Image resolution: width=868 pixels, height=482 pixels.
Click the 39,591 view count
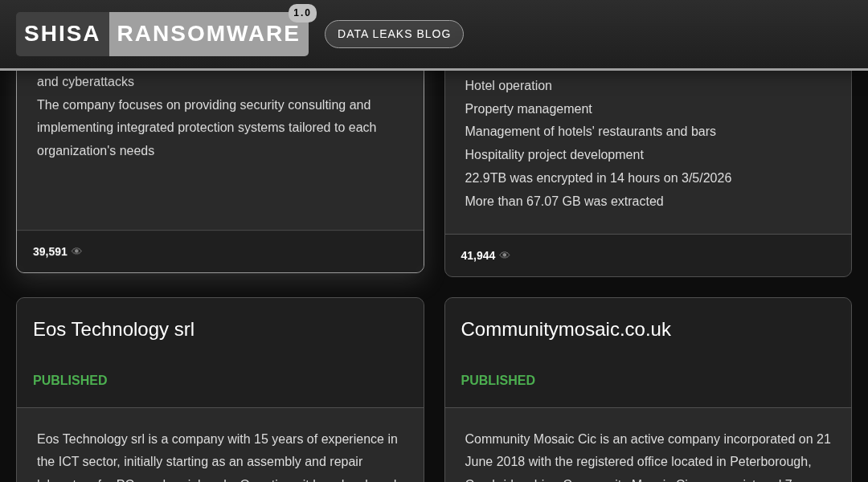tap(50, 251)
